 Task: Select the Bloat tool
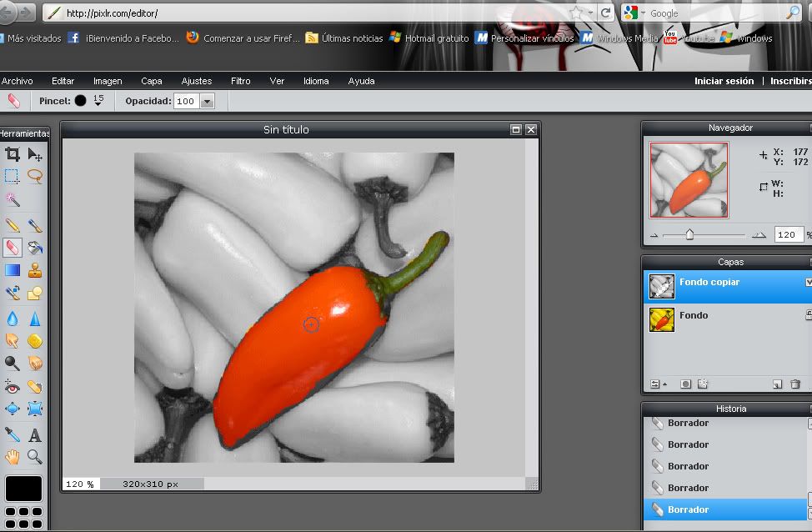point(13,409)
